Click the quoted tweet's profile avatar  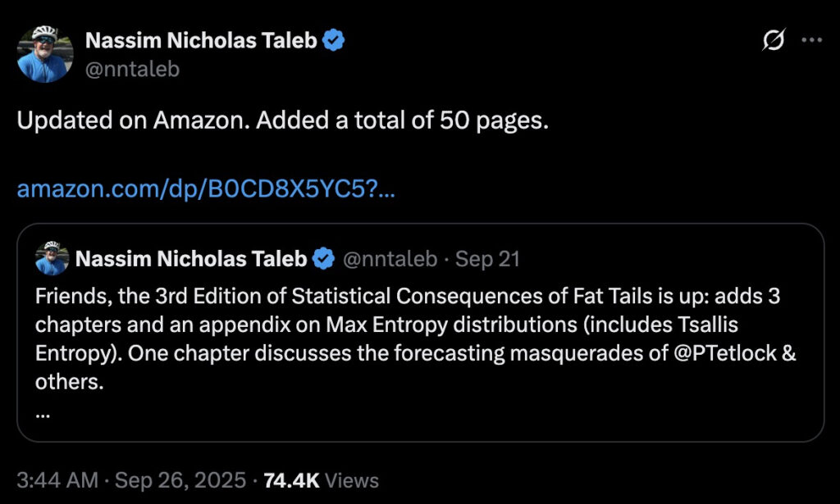pyautogui.click(x=50, y=257)
